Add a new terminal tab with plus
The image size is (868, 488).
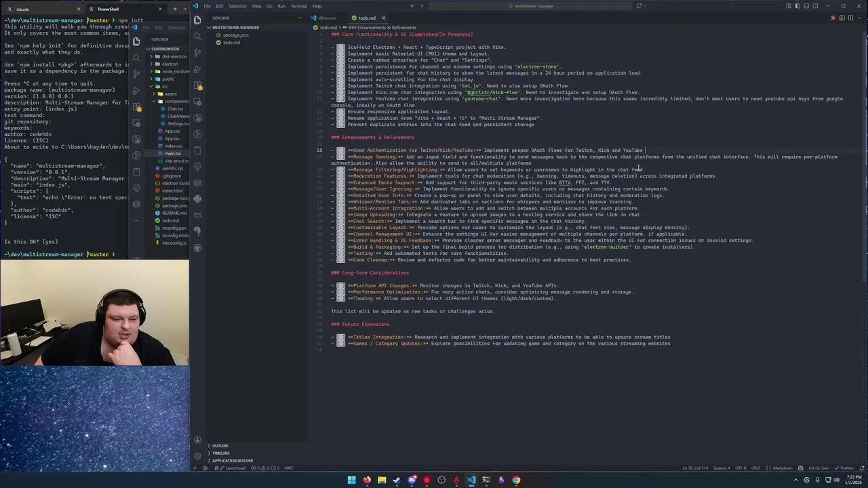(x=174, y=9)
